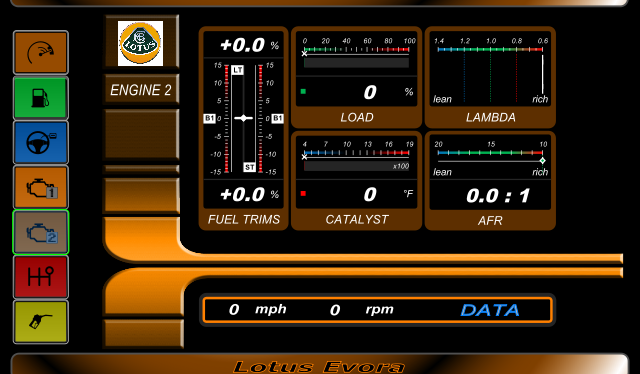The height and width of the screenshot is (374, 640).
Task: Click the rpm readout field
Action: coord(362,309)
